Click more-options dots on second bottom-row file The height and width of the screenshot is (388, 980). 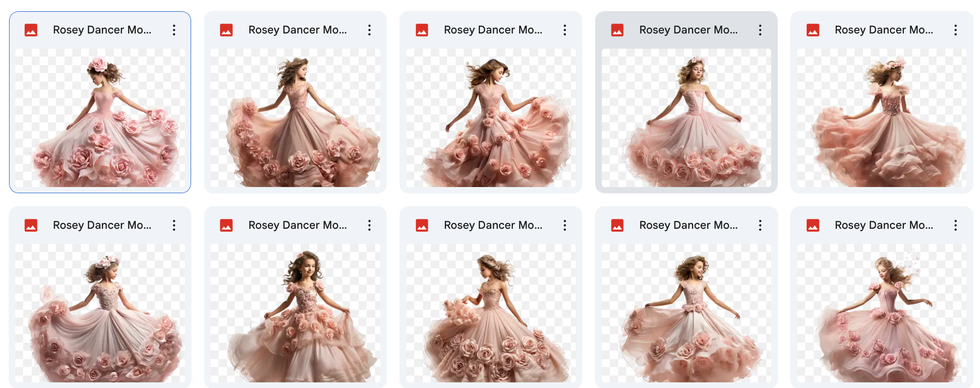coord(369,225)
